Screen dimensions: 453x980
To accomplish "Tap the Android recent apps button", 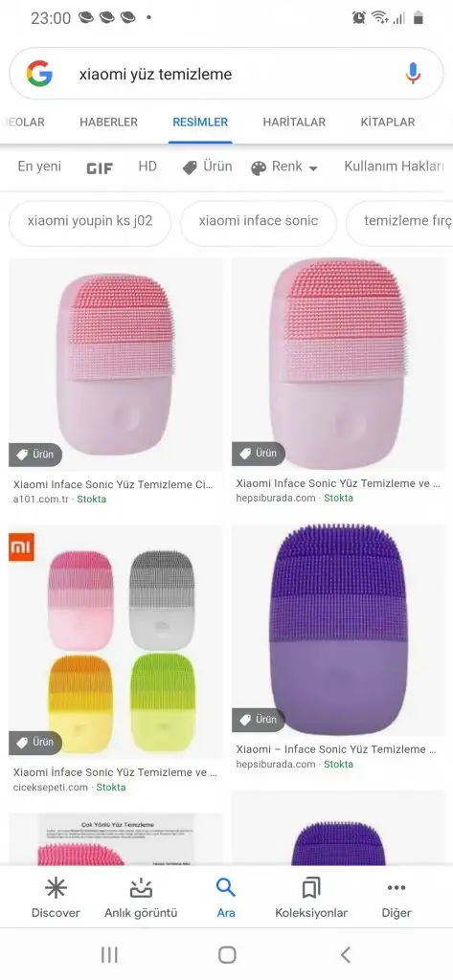I will pos(109,954).
